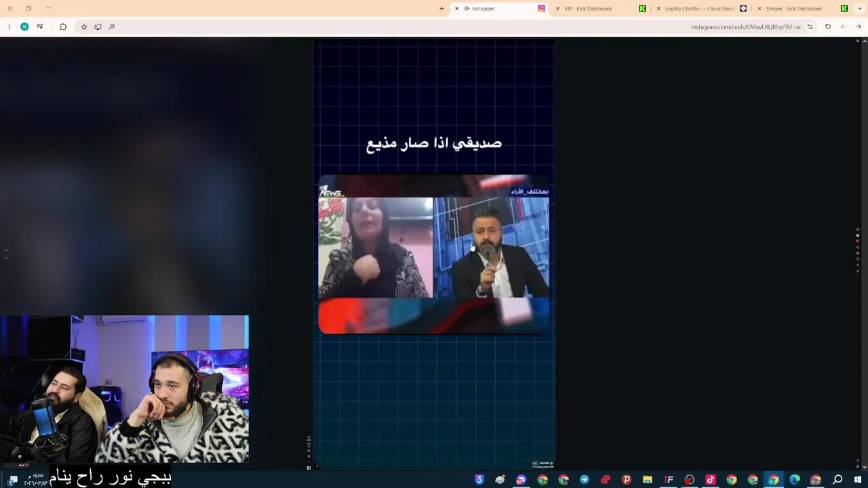Close the Instagram tab
868x488 pixels.
[456, 8]
